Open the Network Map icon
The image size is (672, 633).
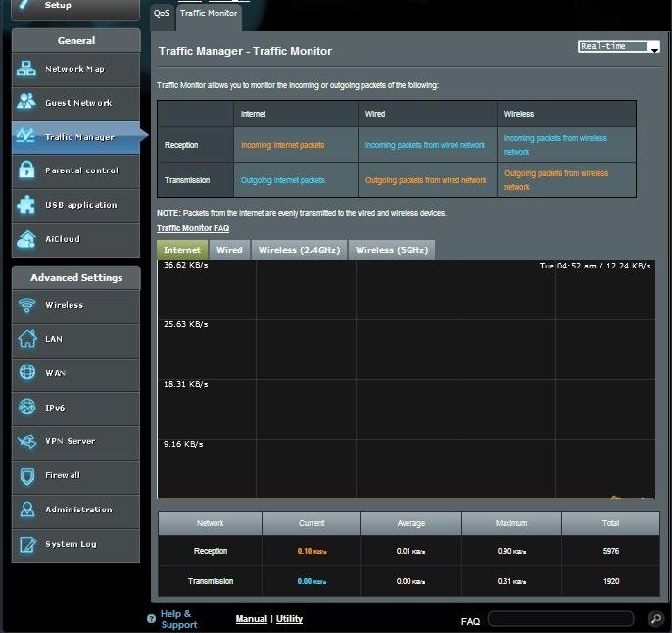[x=26, y=69]
